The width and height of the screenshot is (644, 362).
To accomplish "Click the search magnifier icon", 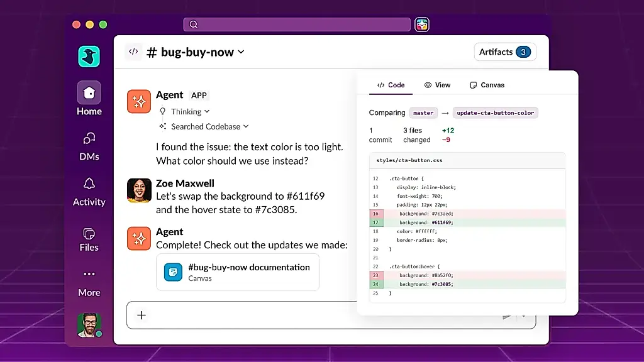I will 194,25.
